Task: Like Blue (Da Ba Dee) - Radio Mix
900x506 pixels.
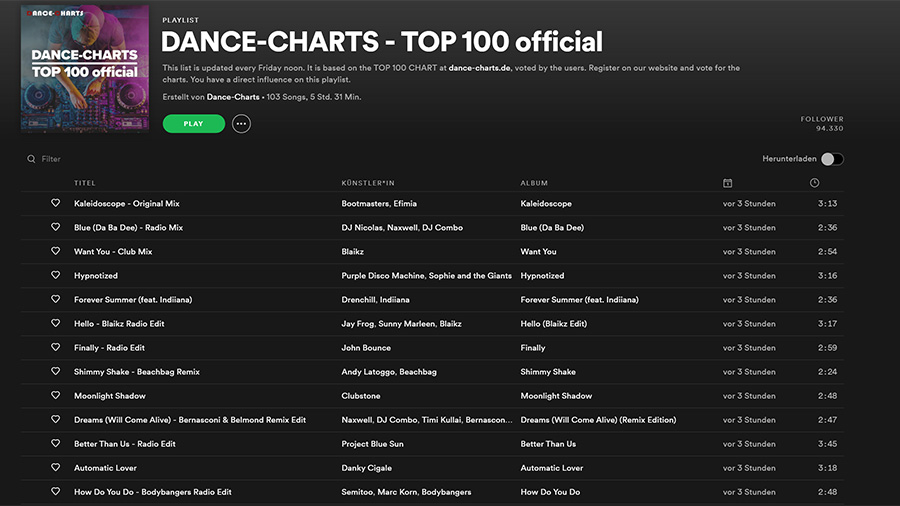Action: pyautogui.click(x=56, y=227)
